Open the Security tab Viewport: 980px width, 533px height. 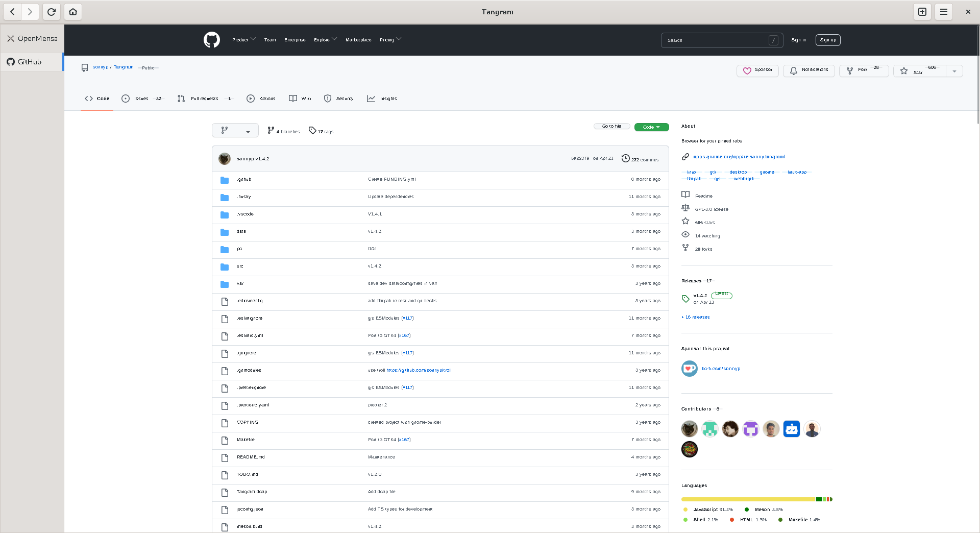338,99
